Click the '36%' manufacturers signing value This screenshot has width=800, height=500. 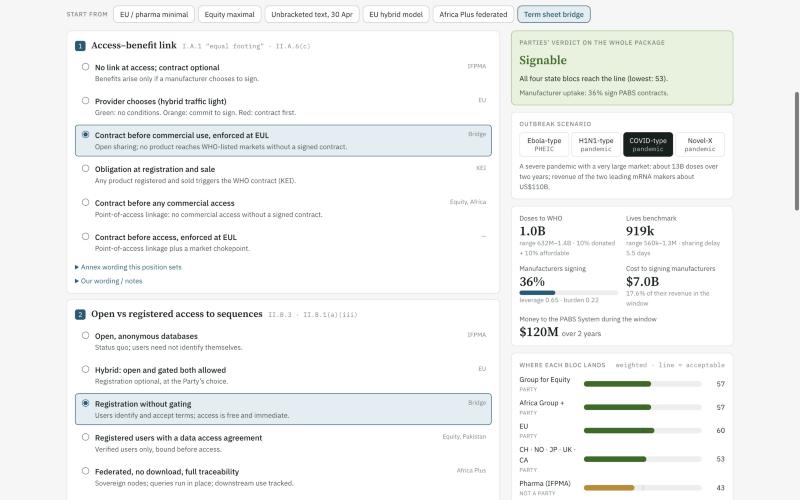pos(532,282)
